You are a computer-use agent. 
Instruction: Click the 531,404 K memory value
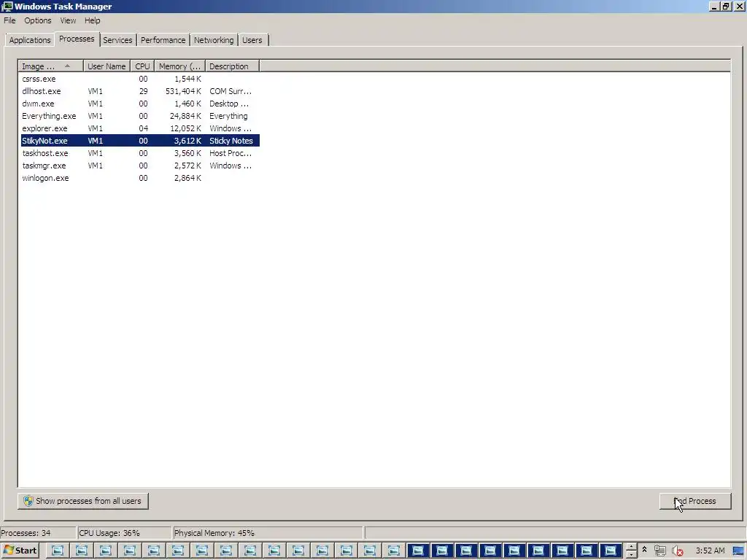(183, 91)
